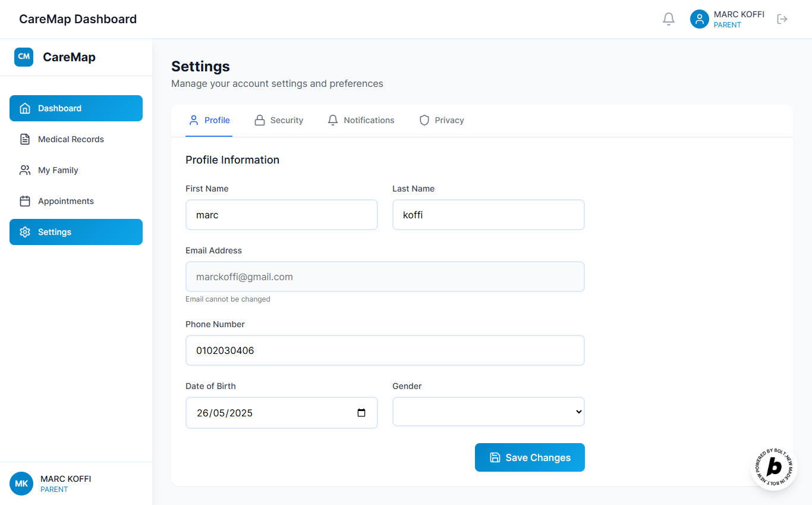This screenshot has width=812, height=505.
Task: Click the Settings gear icon in sidebar
Action: click(x=25, y=232)
